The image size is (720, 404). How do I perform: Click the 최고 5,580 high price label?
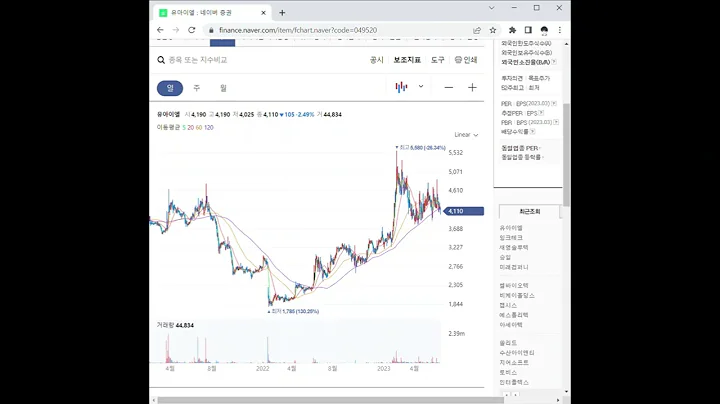pos(421,148)
